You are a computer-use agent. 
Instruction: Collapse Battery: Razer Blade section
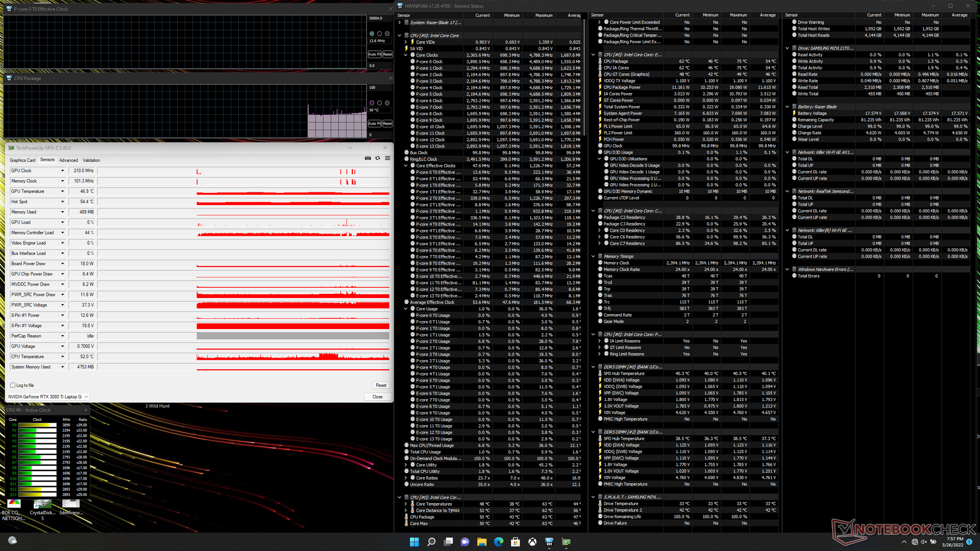(x=788, y=107)
